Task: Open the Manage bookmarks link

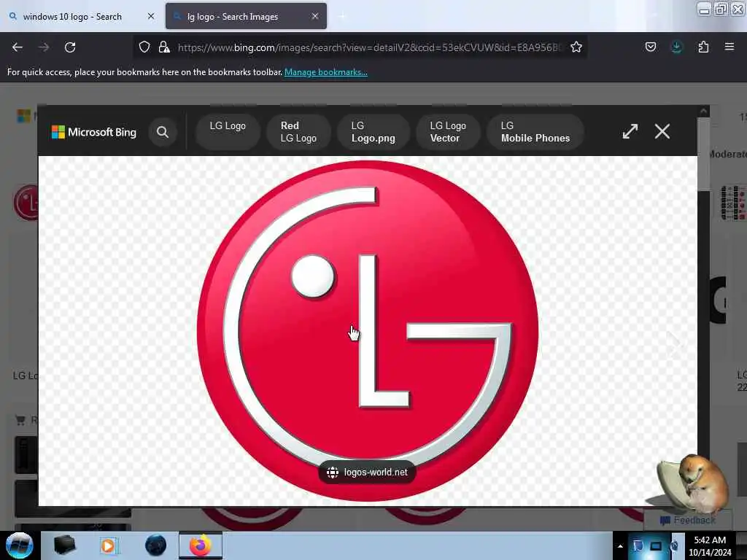Action: tap(326, 72)
